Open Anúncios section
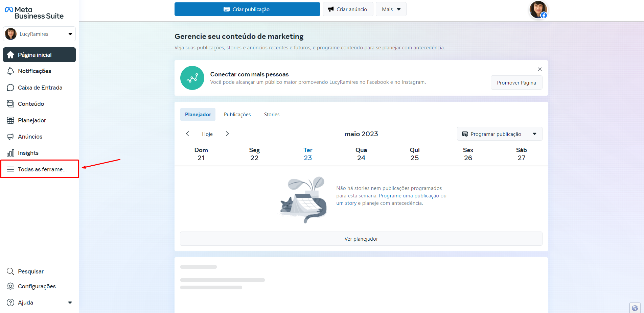 point(39,137)
